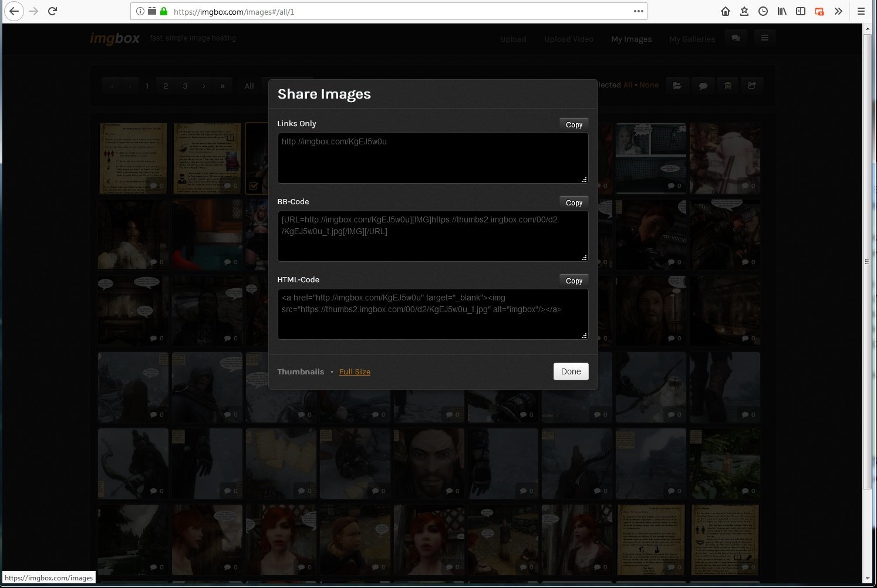
Task: Open the imgbox header list menu icon
Action: 764,38
